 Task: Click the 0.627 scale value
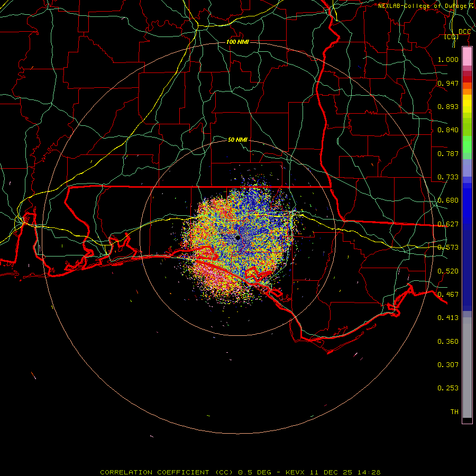[x=448, y=224]
